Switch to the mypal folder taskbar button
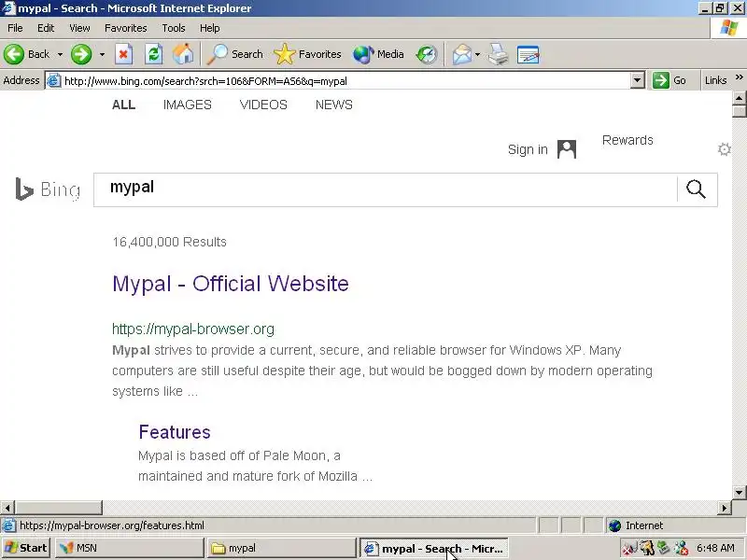This screenshot has height=560, width=747. 281,548
